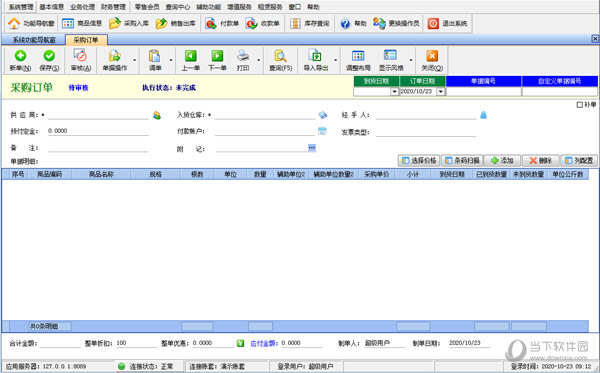600x373 pixels.
Task: Click the 列配置 button
Action: point(579,161)
